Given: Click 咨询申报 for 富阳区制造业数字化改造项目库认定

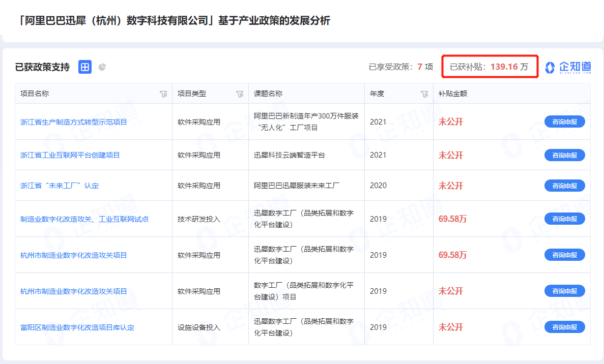Looking at the screenshot, I should point(565,327).
